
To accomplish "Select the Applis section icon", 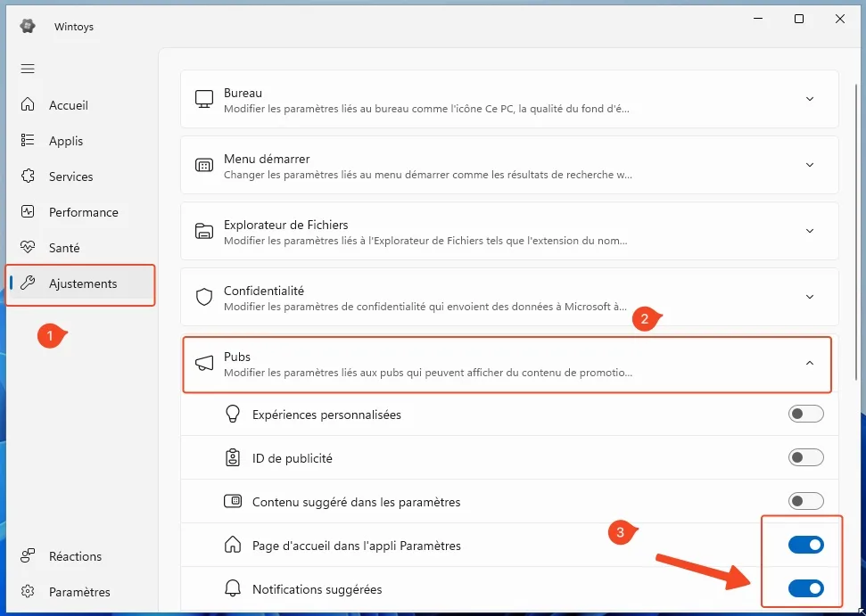I will tap(28, 141).
